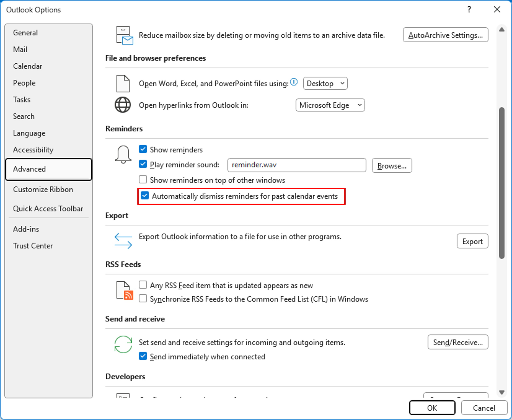Check Any RSS Feed item updated appears new
Screen dimensions: 512x420
point(143,285)
